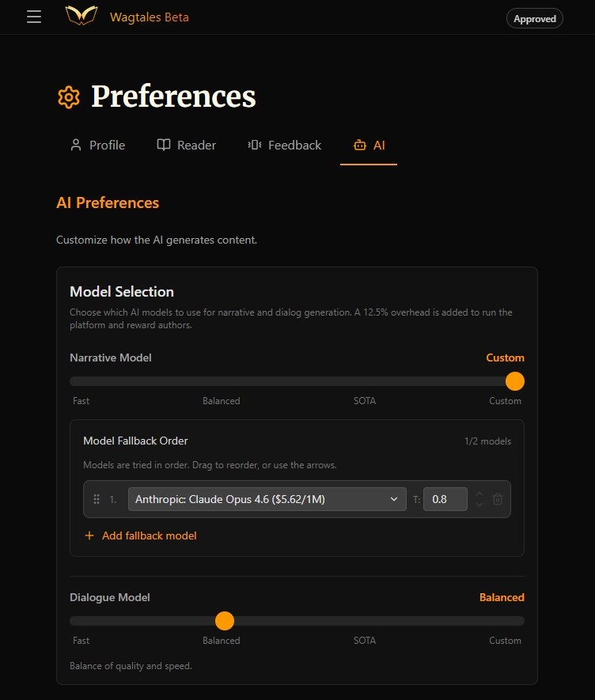Click the plus icon to add fallback
This screenshot has width=595, height=700.
pyautogui.click(x=89, y=535)
